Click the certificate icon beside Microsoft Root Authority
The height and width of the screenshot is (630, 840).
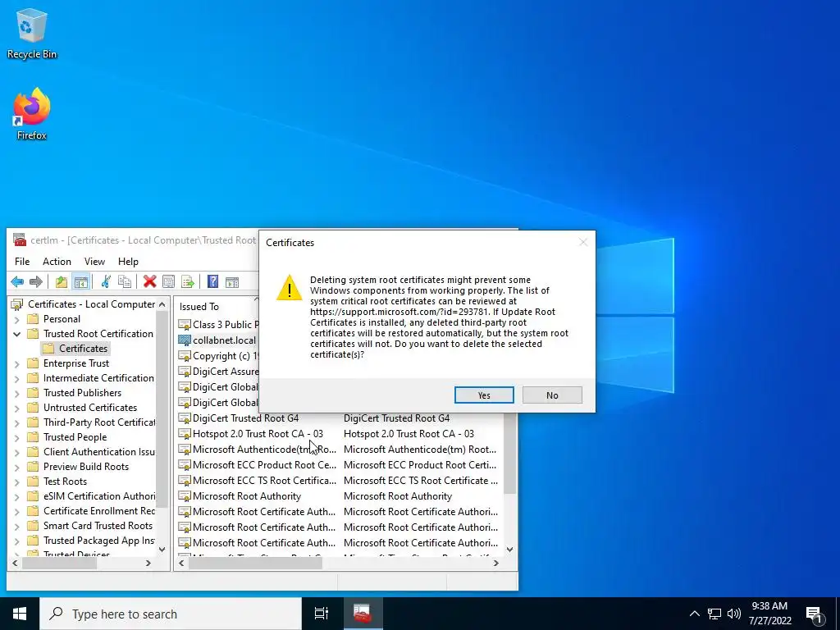coord(185,496)
